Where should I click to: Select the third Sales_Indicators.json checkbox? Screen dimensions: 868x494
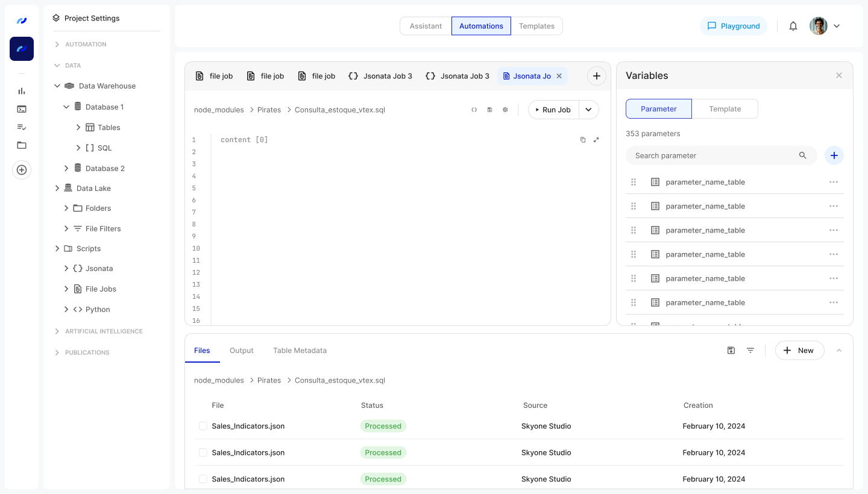pos(203,479)
